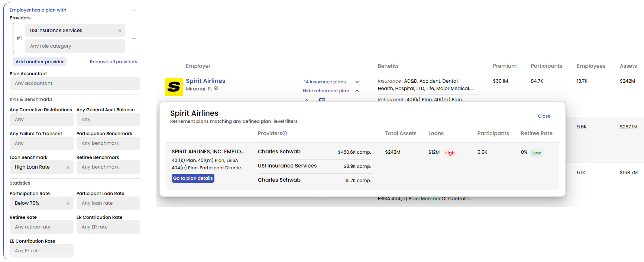This screenshot has height=262, width=644.
Task: Clear the USI Insurance Services provider
Action: pyautogui.click(x=120, y=31)
